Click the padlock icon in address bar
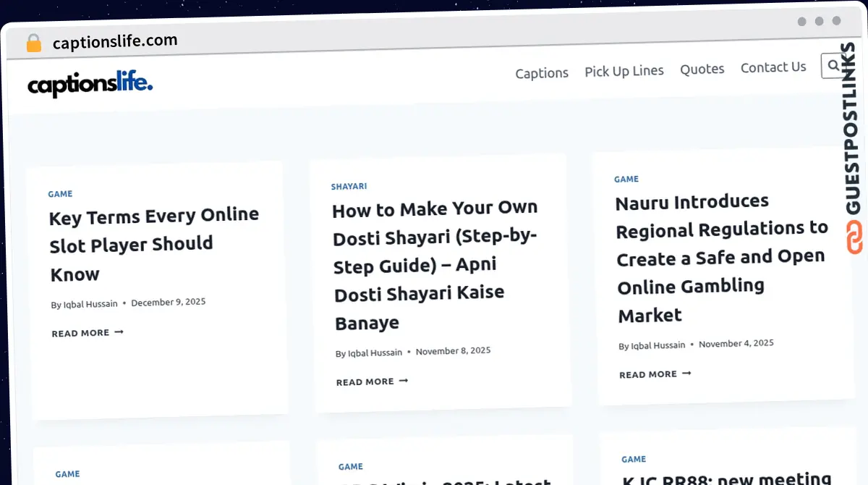 (34, 43)
